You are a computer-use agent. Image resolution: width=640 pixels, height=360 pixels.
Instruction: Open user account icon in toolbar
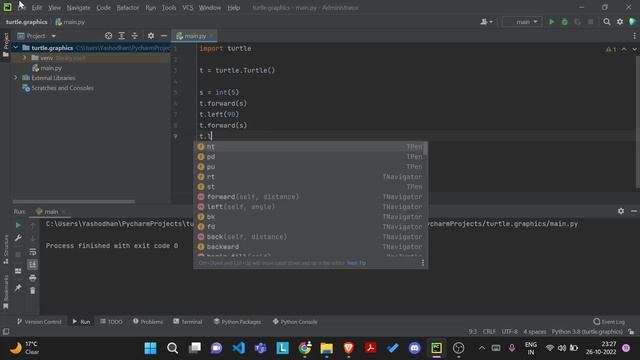click(x=486, y=22)
